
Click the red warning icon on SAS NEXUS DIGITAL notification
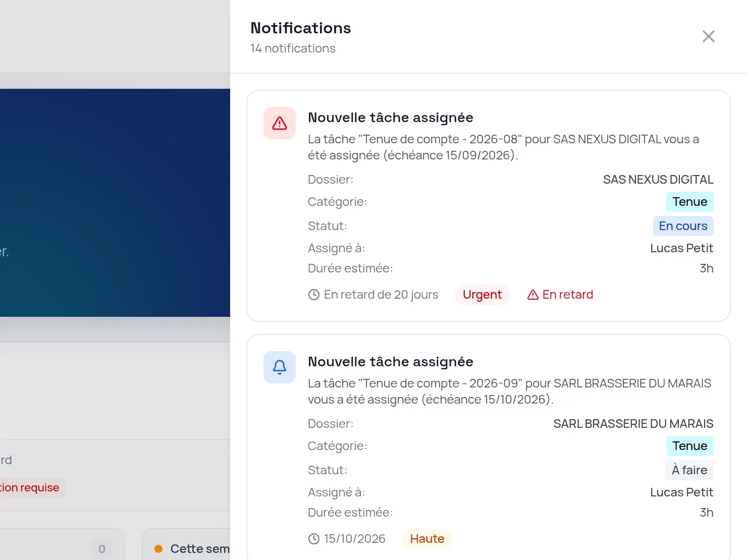coord(280,123)
